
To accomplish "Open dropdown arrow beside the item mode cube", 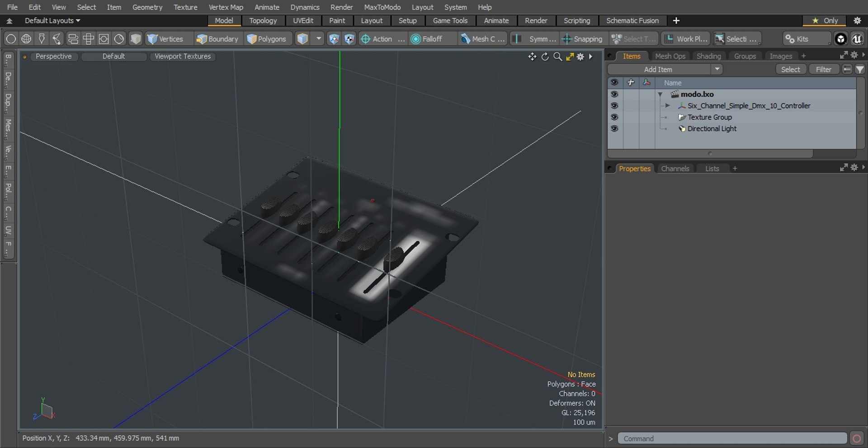I will coord(319,39).
